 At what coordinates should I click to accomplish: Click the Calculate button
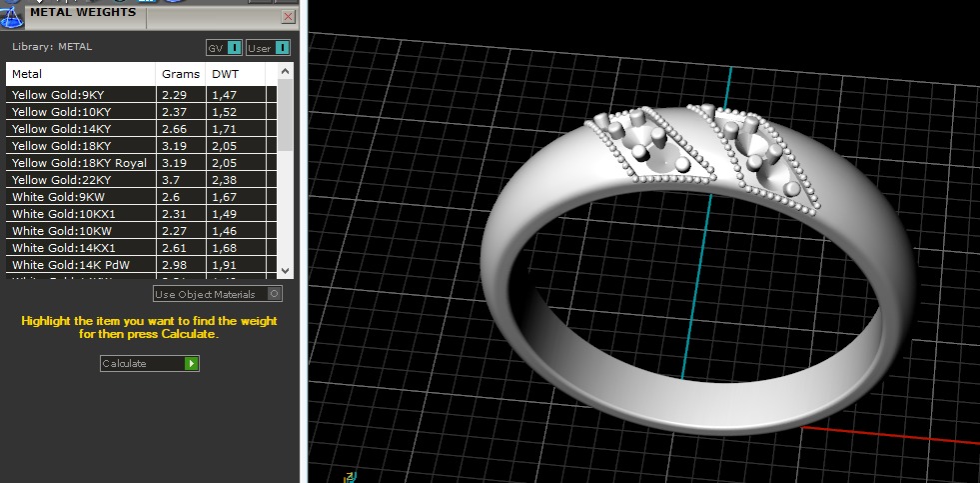pos(150,364)
